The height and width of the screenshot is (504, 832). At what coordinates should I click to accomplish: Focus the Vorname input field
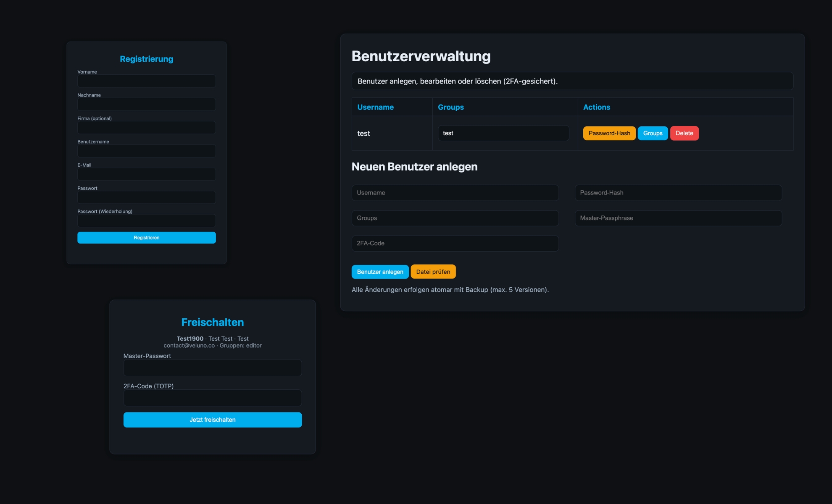[146, 81]
